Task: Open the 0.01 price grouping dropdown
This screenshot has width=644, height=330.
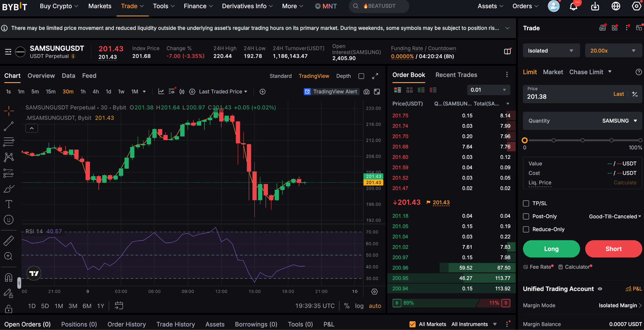Action: (x=488, y=90)
